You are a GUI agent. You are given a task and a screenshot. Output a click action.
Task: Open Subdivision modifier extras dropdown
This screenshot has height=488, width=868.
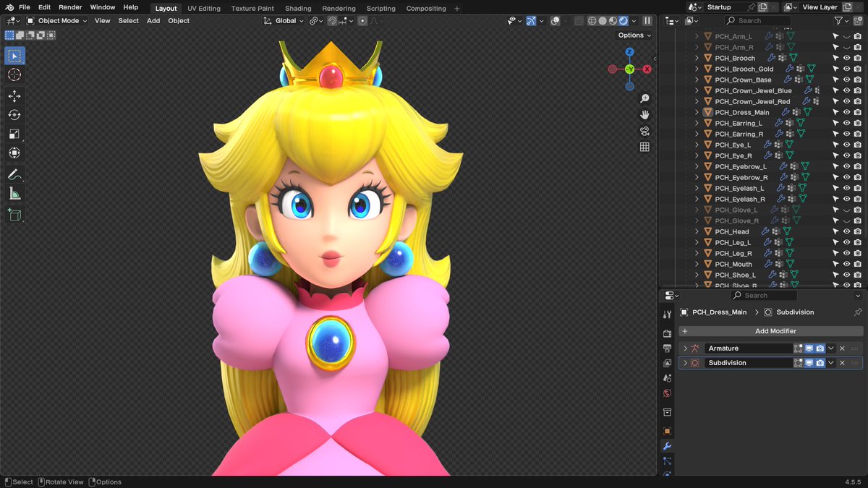click(x=831, y=363)
